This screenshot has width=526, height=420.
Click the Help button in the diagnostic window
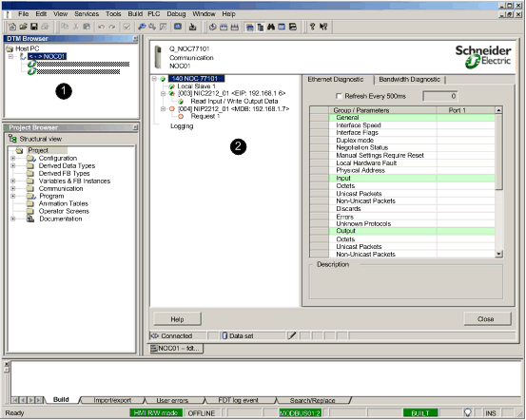[x=178, y=319]
